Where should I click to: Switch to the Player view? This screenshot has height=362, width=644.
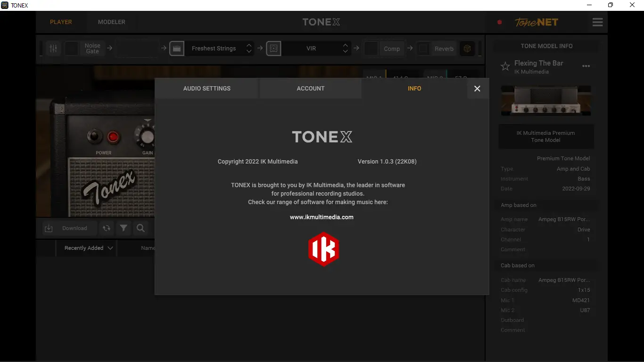(61, 22)
